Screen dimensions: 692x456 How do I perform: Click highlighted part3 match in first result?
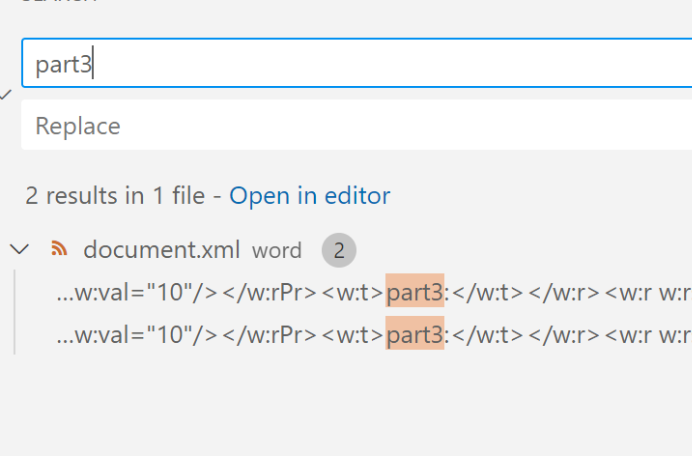[414, 293]
